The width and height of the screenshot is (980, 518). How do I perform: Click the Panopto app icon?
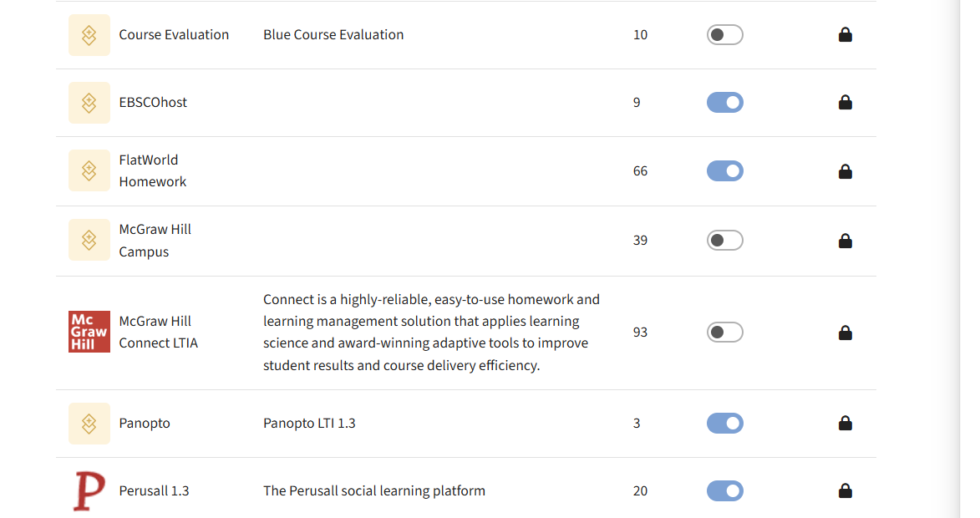pos(89,423)
